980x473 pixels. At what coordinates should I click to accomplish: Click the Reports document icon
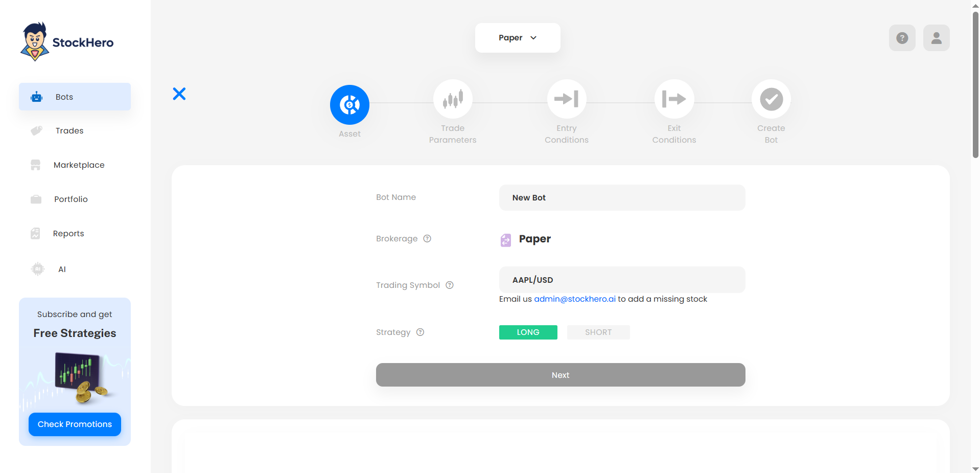click(35, 234)
